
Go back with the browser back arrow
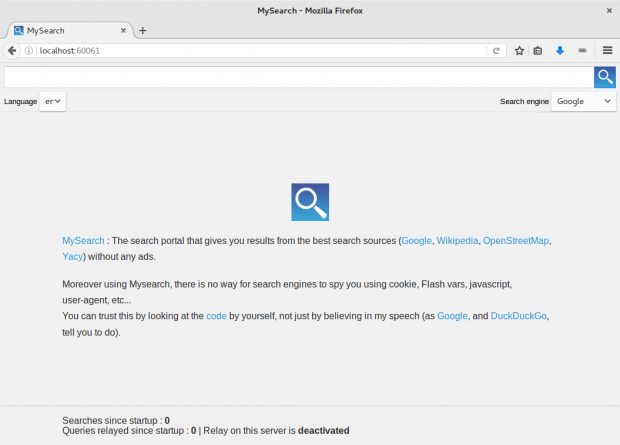(x=12, y=51)
